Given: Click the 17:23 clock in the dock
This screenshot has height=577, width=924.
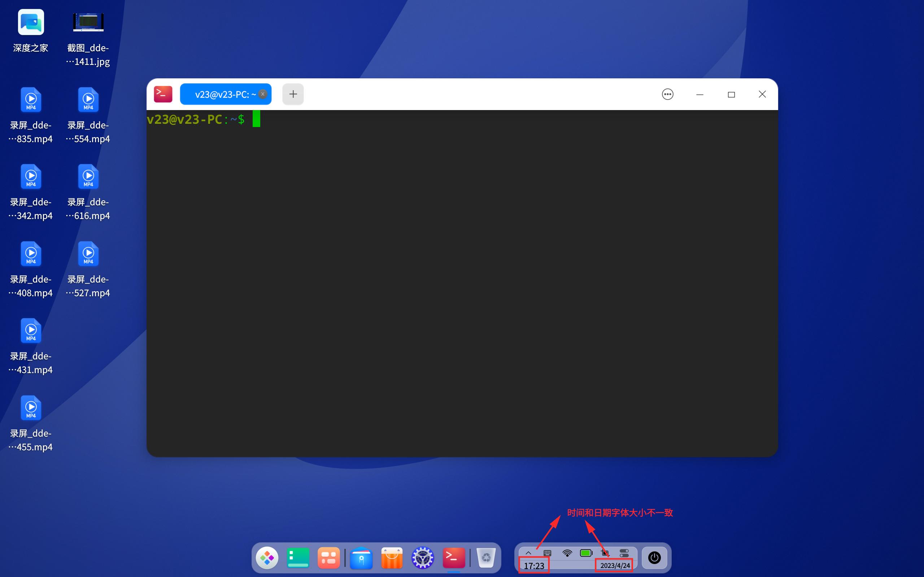Looking at the screenshot, I should (x=534, y=565).
